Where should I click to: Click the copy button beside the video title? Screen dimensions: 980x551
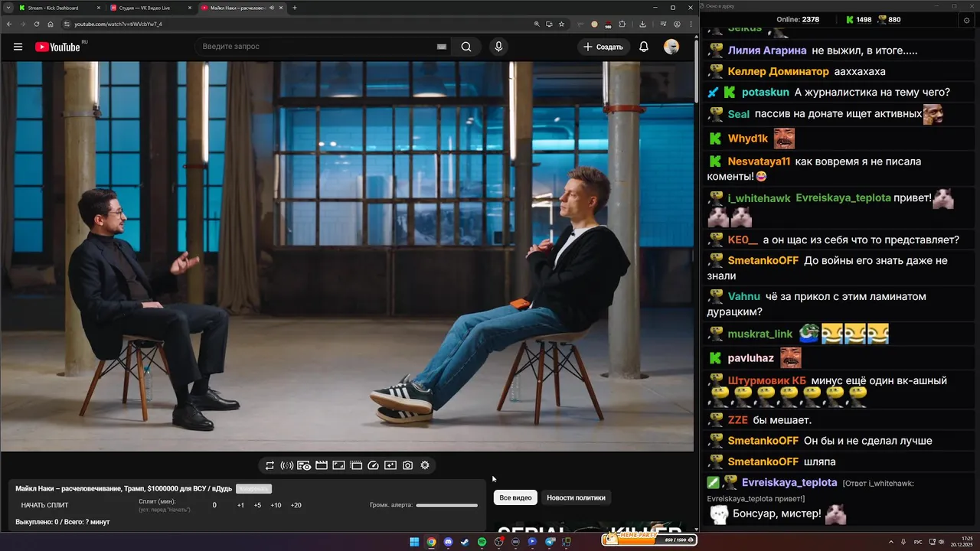point(253,488)
